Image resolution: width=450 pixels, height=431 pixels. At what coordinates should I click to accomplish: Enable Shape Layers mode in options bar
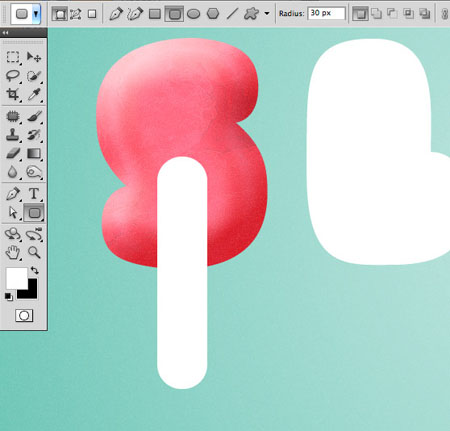tap(60, 14)
